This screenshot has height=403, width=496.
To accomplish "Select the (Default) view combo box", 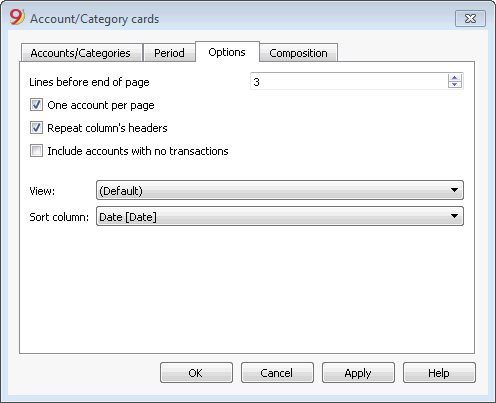I will click(x=280, y=190).
